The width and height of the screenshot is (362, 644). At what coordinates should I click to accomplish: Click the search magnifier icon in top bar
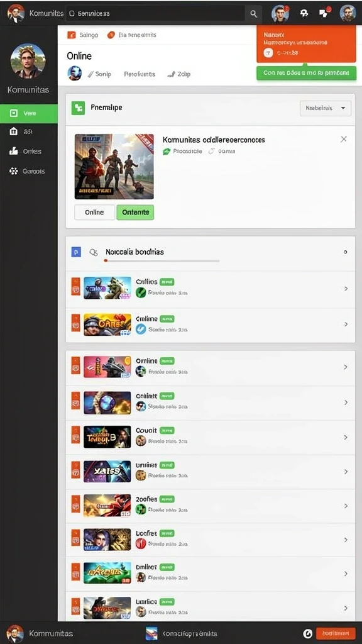(254, 14)
